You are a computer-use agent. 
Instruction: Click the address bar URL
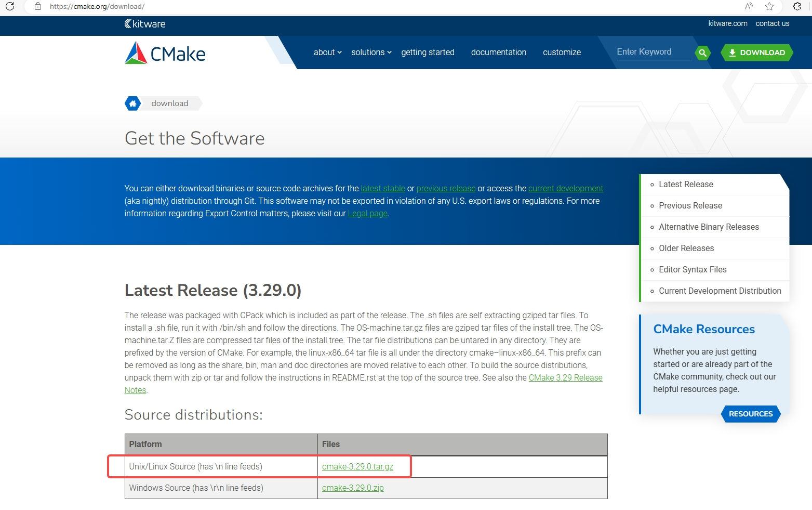tap(97, 6)
